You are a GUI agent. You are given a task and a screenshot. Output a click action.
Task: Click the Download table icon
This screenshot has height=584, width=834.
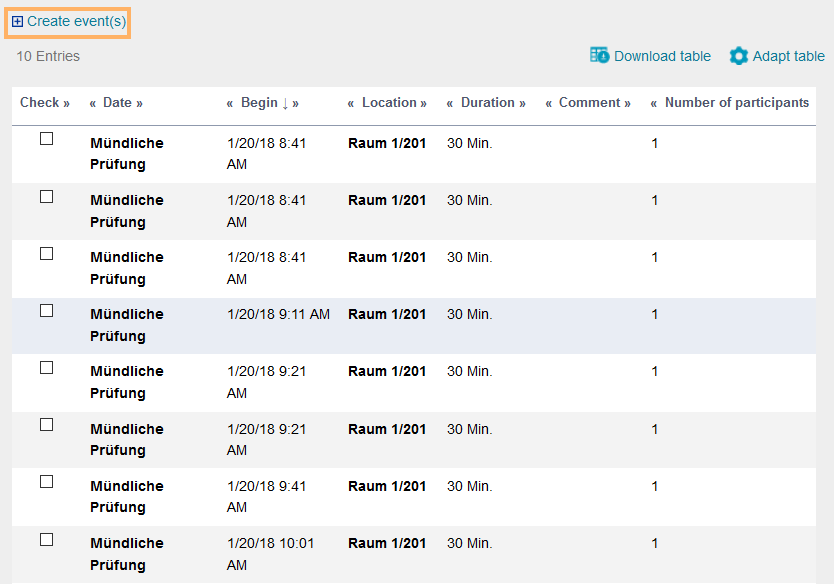(600, 55)
